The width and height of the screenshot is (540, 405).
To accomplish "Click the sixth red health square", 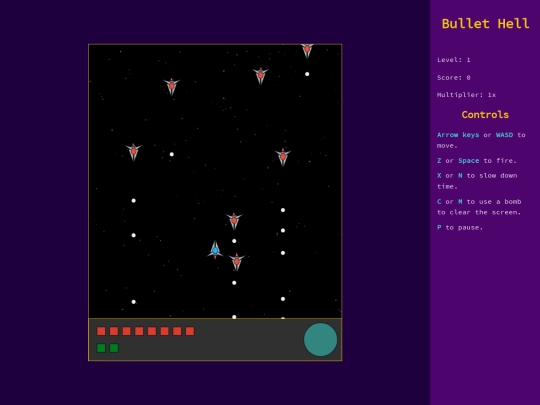I will pos(164,331).
